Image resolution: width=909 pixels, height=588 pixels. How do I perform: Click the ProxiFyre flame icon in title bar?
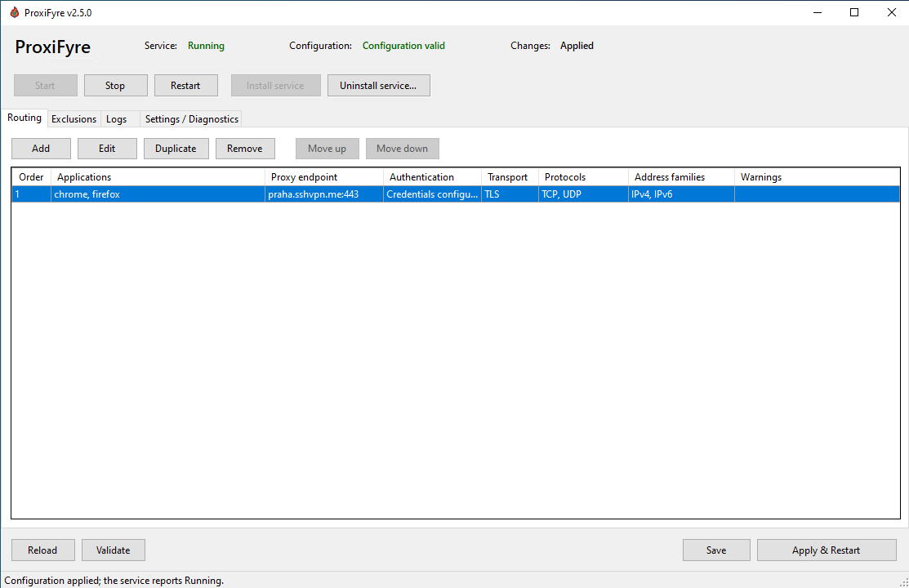tap(15, 12)
